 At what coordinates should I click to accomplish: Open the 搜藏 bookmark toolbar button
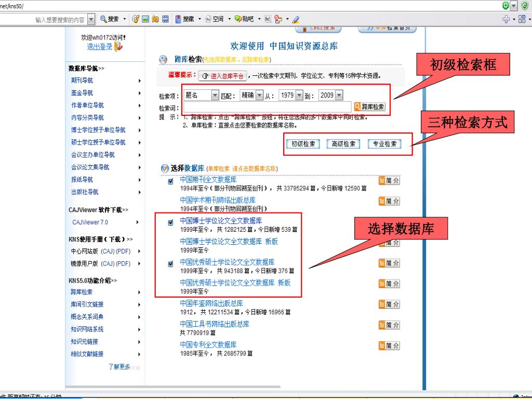point(184,19)
